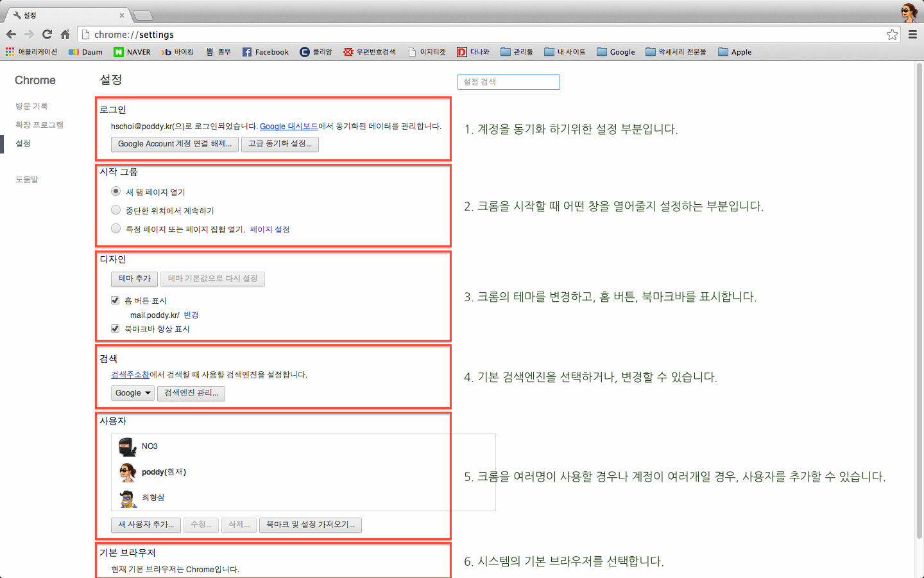
Task: Select the NO3 user avatar
Action: coord(128,446)
